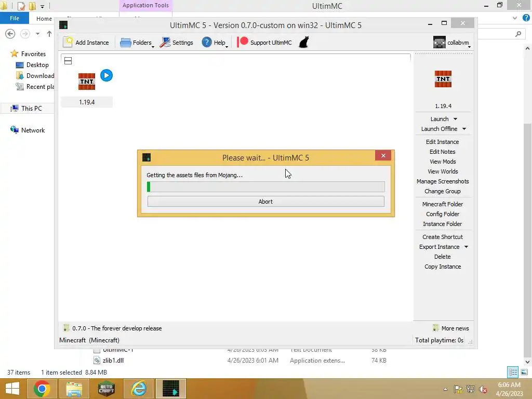The image size is (532, 399).
Task: Click the More news button
Action: click(451, 328)
